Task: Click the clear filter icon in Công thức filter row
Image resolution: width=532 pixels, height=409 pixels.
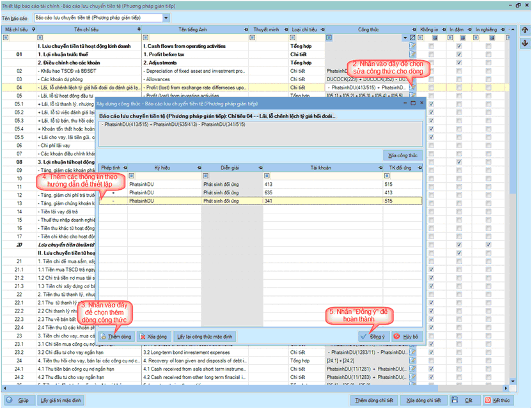Action: click(x=412, y=38)
